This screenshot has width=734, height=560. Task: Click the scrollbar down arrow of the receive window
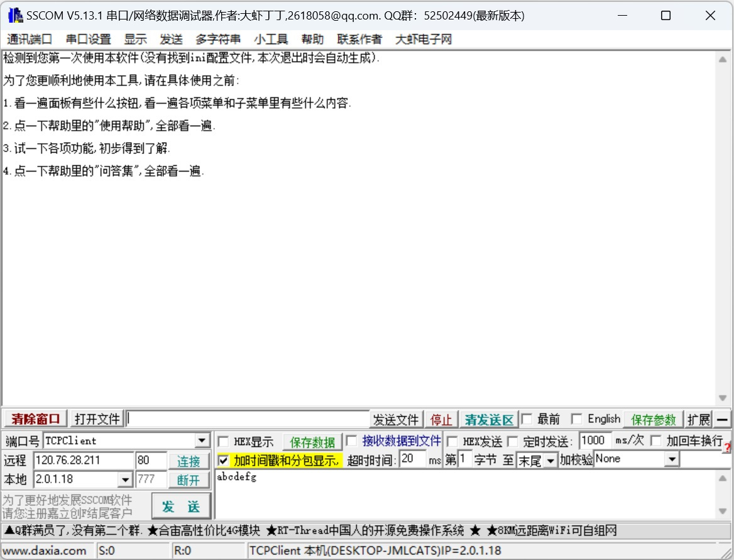pyautogui.click(x=723, y=397)
